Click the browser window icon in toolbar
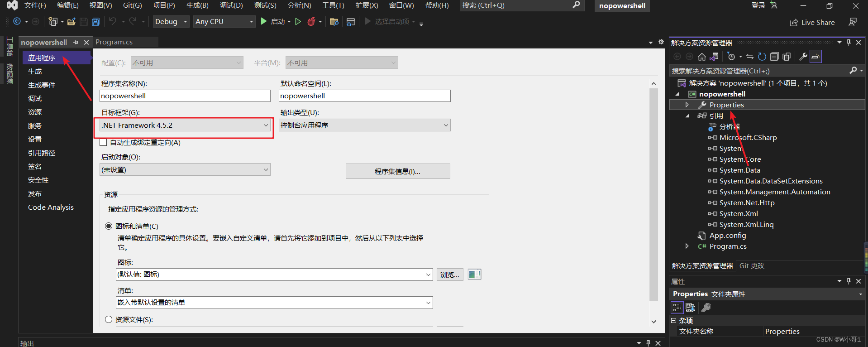The width and height of the screenshot is (868, 347). 351,22
